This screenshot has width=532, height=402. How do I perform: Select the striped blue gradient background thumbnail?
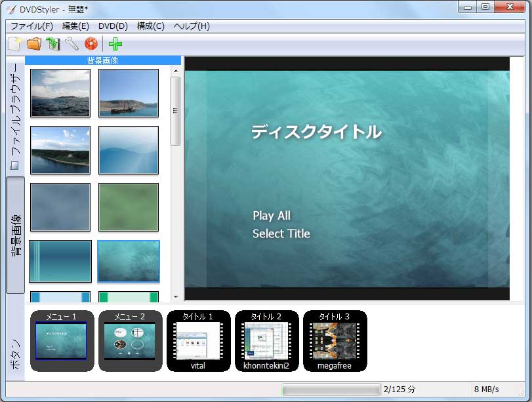tap(60, 261)
